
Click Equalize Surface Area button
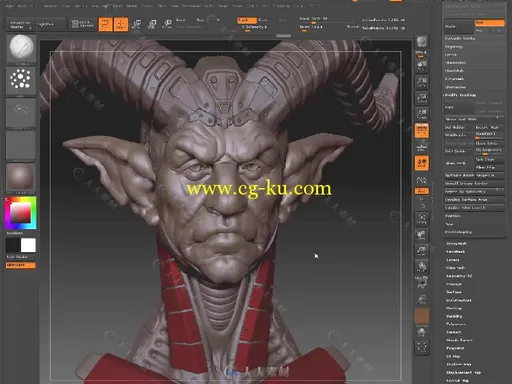click(x=474, y=200)
